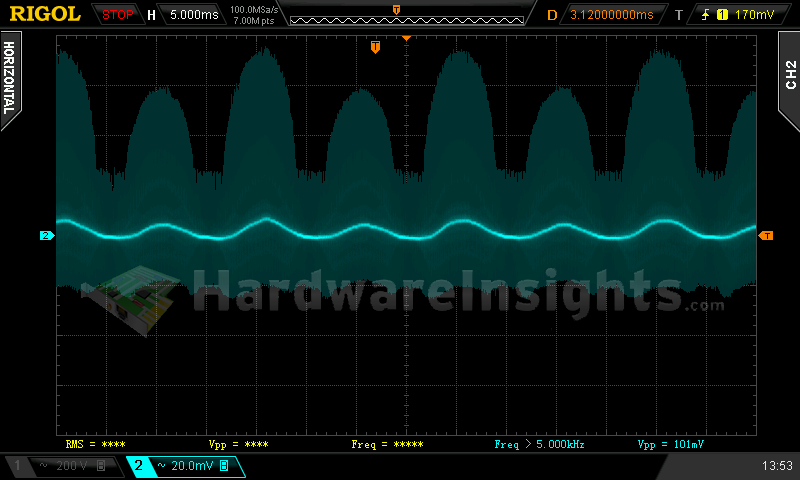Click the RIGOL logo

pyautogui.click(x=45, y=14)
